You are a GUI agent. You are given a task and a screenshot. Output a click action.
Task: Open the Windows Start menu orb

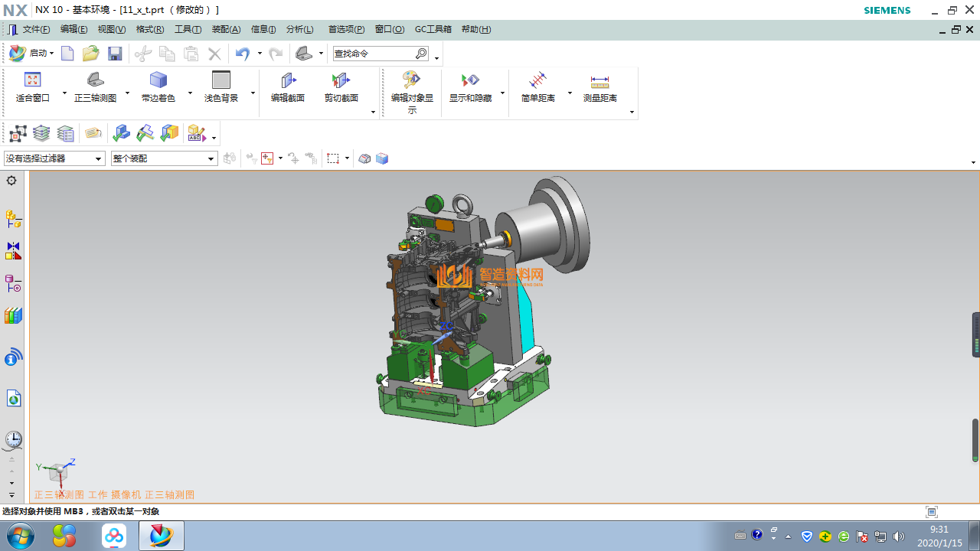coord(20,536)
